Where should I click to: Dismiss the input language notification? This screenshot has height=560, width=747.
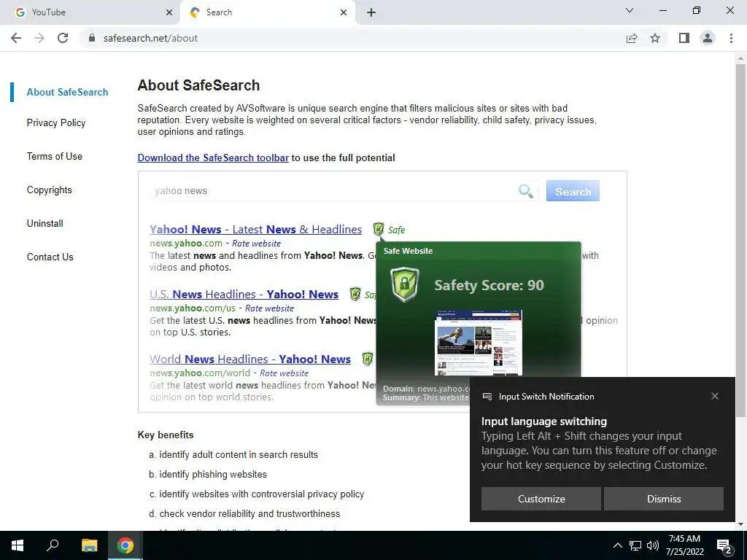click(664, 499)
